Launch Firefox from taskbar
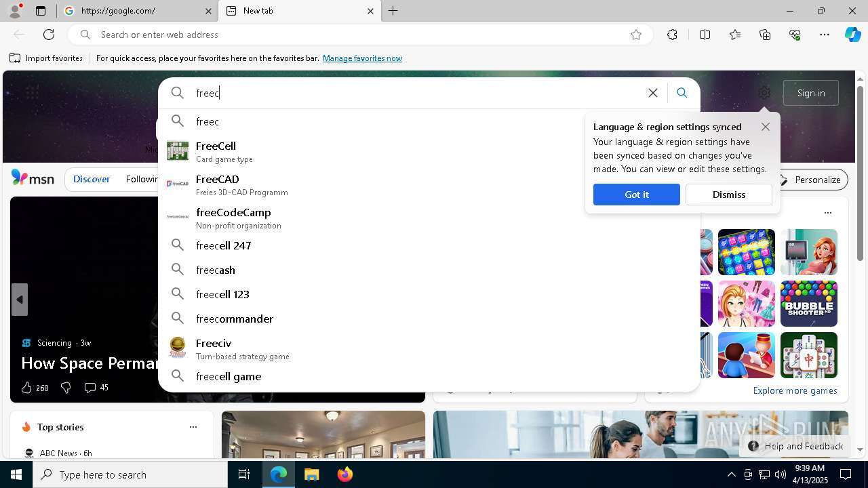Screen dimensions: 868x488 pyautogui.click(x=345, y=474)
